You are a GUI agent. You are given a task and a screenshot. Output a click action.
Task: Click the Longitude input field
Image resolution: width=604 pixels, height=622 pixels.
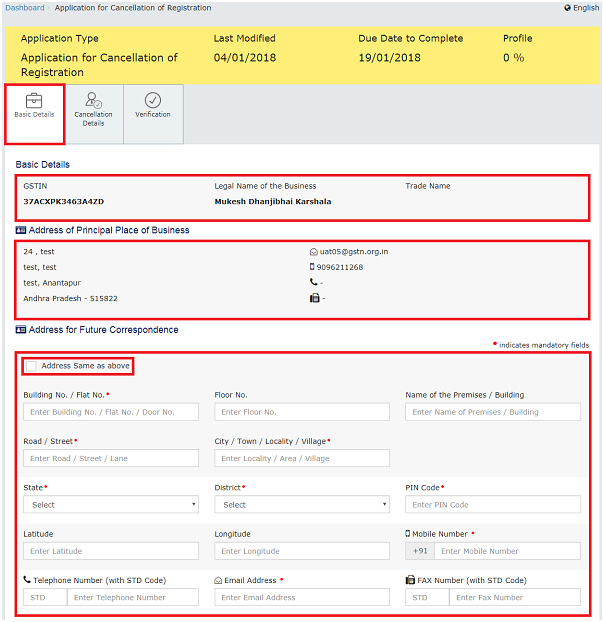coord(302,551)
